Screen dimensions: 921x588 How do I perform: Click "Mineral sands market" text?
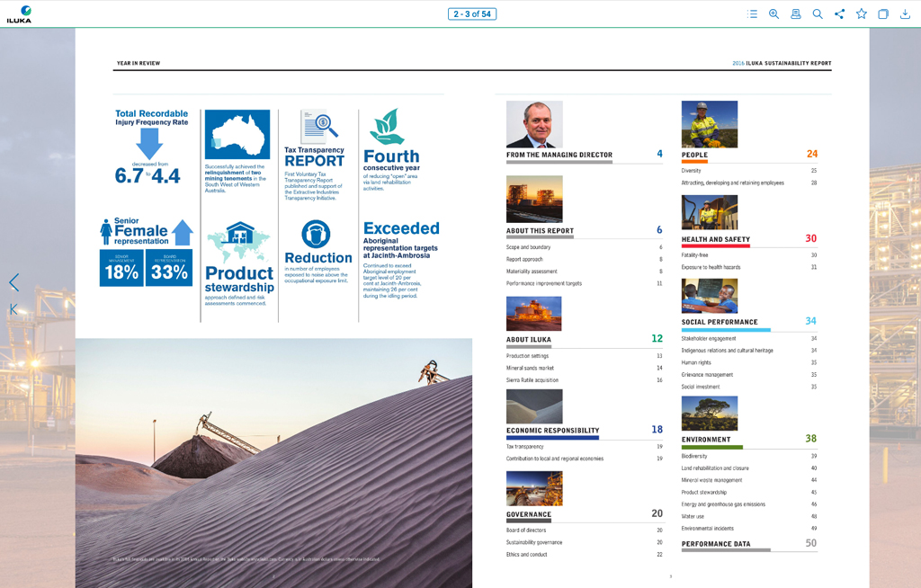[x=530, y=369]
